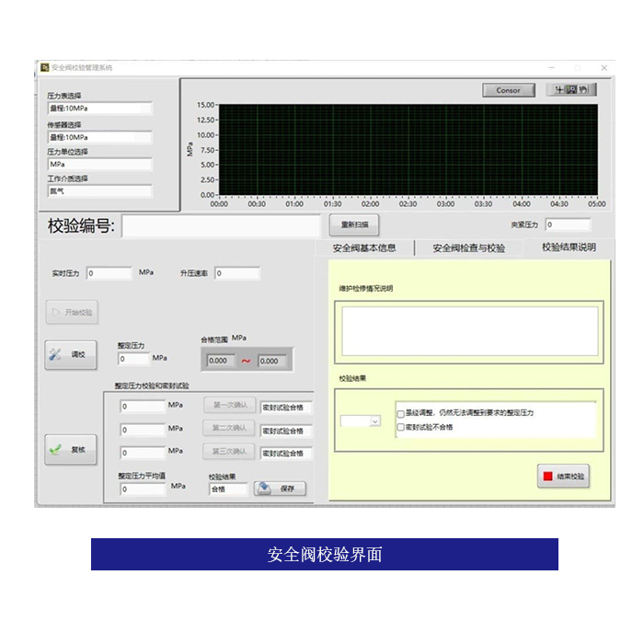Open the 压力单位选择 selector showing MPa
Image resolution: width=644 pixels, height=644 pixels.
click(x=99, y=165)
